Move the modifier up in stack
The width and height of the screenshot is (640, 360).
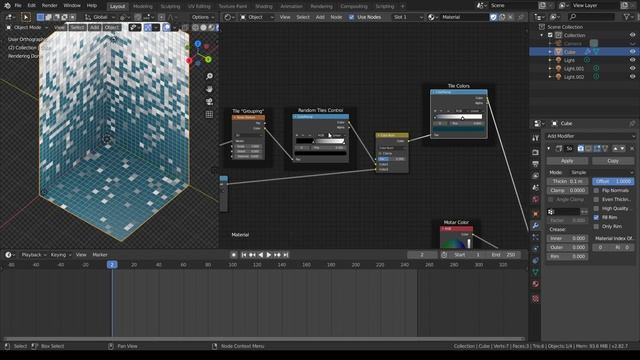(615, 149)
